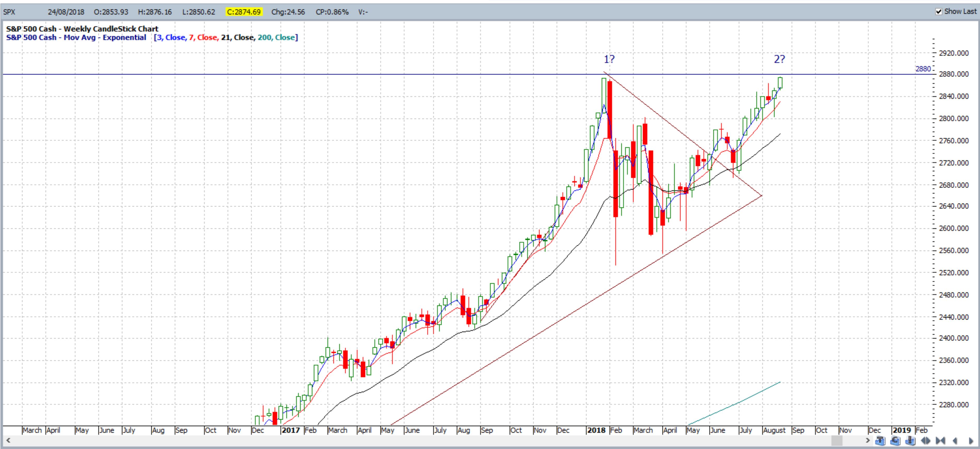This screenshot has width=980, height=449.
Task: Toggle the Show Last checkbox
Action: tap(938, 11)
